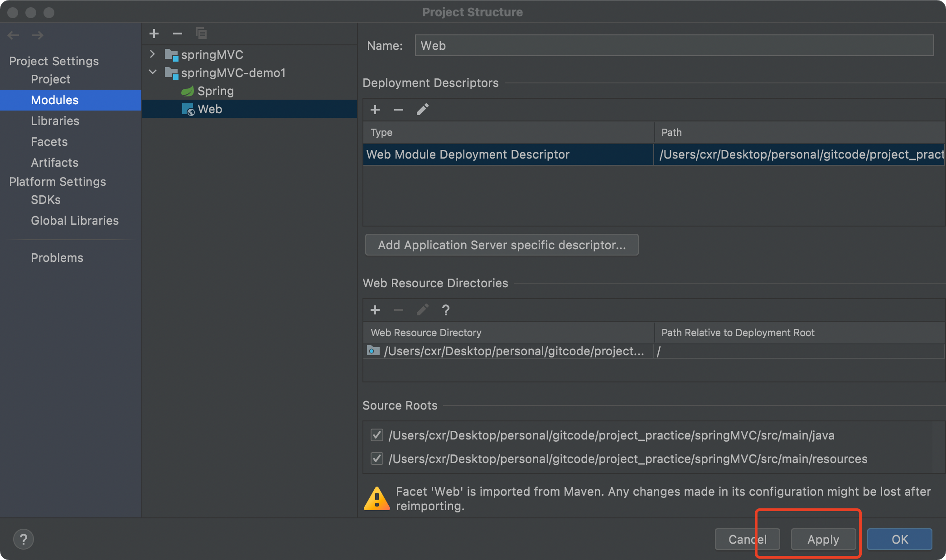Uncheck the src/main/java source root

(377, 435)
